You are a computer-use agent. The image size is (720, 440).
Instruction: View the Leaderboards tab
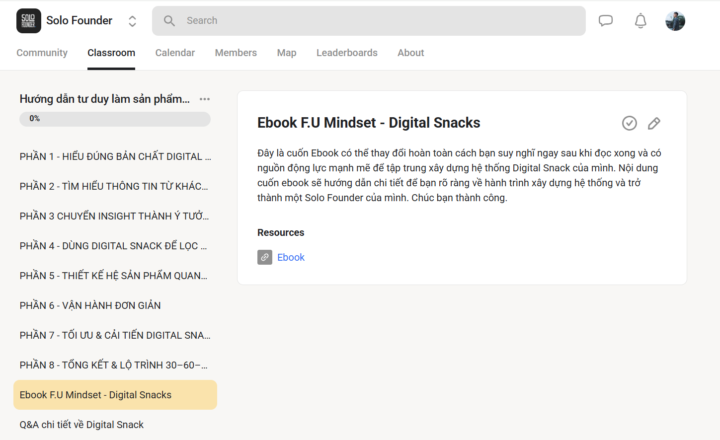pos(347,53)
